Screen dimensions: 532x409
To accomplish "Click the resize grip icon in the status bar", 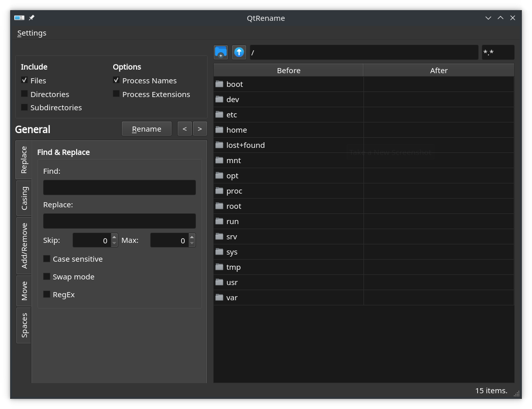I will (517, 393).
